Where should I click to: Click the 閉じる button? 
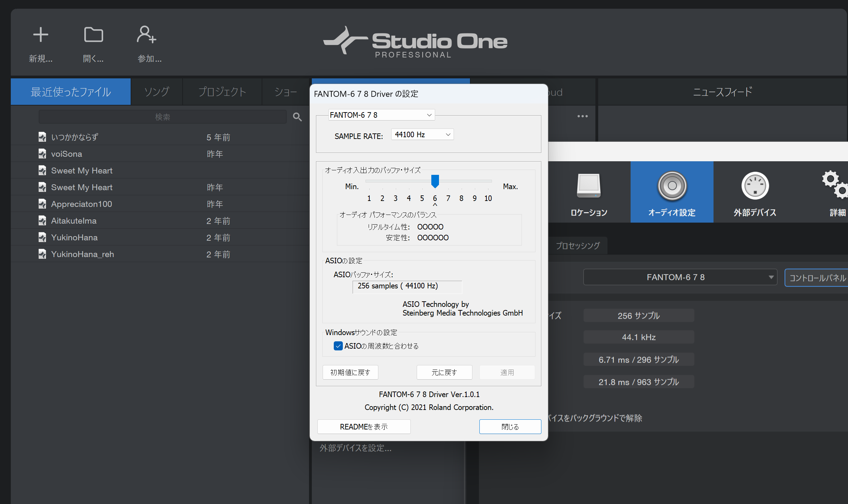click(x=510, y=427)
